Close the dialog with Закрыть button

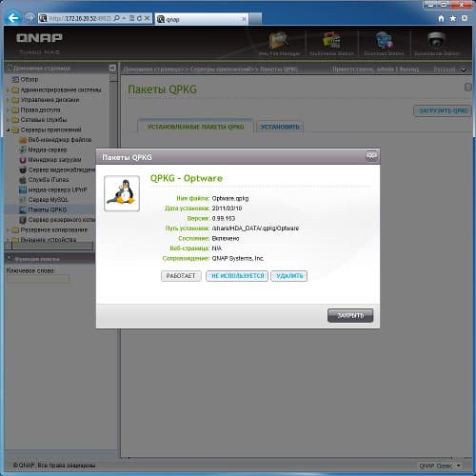(350, 315)
